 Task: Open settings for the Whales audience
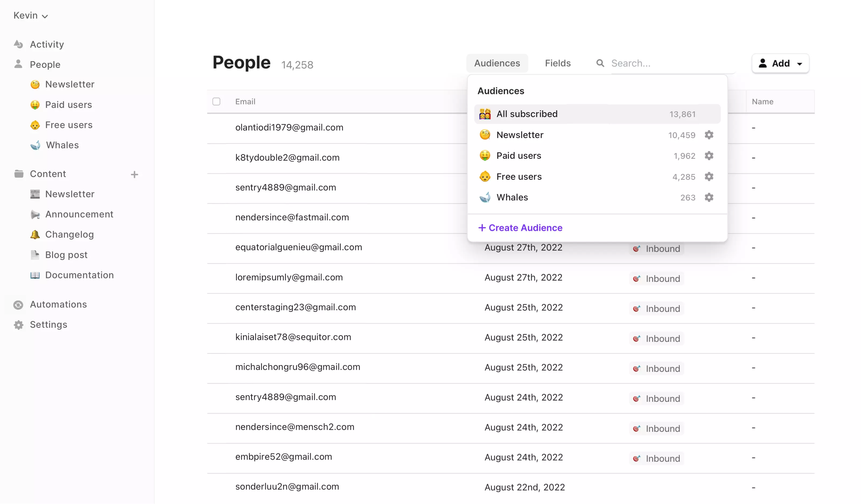(x=709, y=197)
